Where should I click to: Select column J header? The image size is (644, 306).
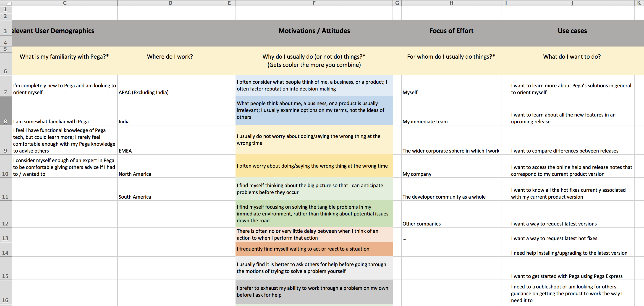point(572,3)
